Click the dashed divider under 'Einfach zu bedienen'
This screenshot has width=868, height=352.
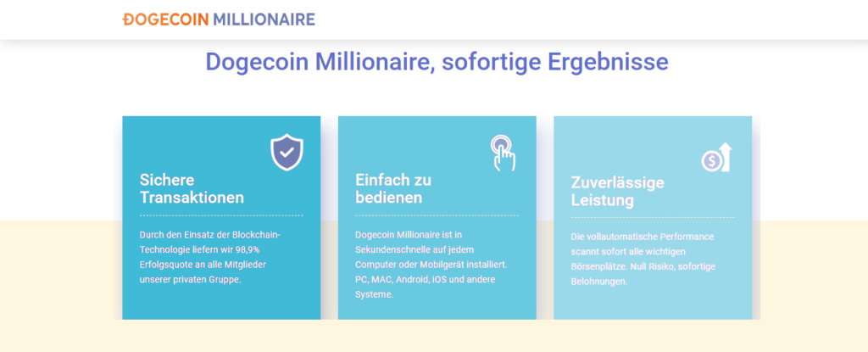click(437, 215)
